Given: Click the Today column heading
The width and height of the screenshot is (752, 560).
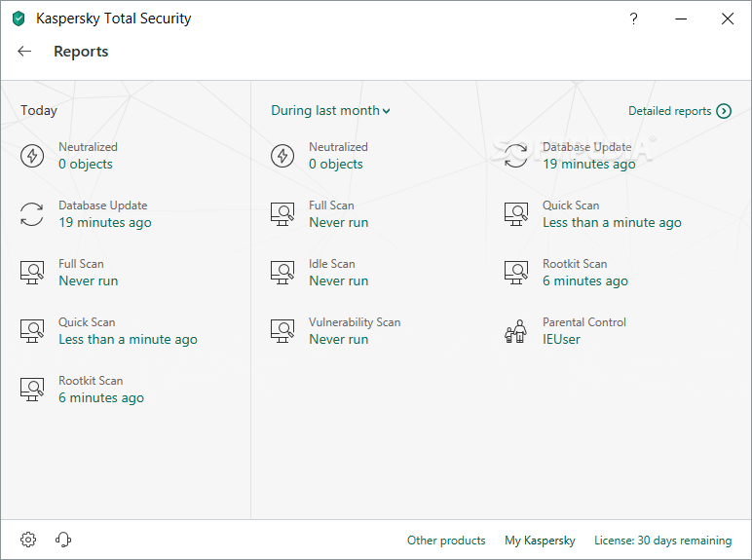Looking at the screenshot, I should [39, 111].
